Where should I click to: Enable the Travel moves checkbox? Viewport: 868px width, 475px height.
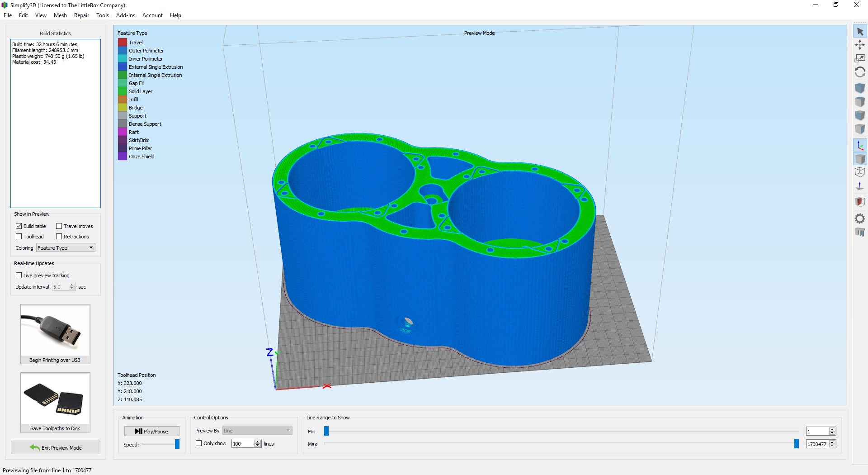click(x=59, y=226)
